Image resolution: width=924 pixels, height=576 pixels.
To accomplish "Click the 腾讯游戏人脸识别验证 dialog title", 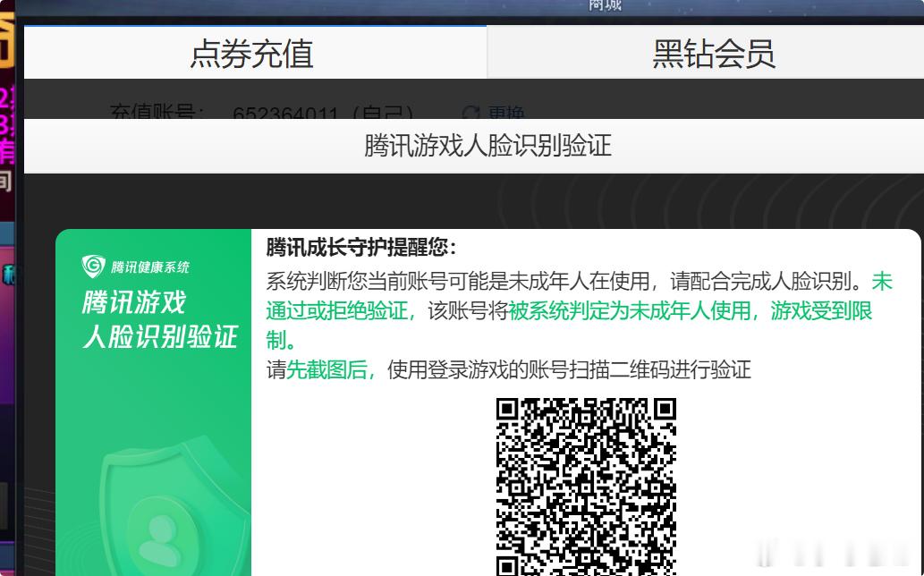I will pos(487,146).
